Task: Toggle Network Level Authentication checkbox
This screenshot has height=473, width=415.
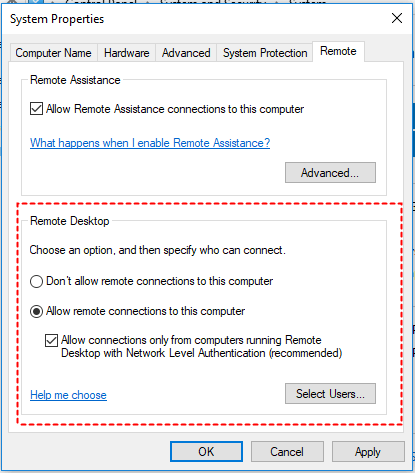Action: point(51,341)
